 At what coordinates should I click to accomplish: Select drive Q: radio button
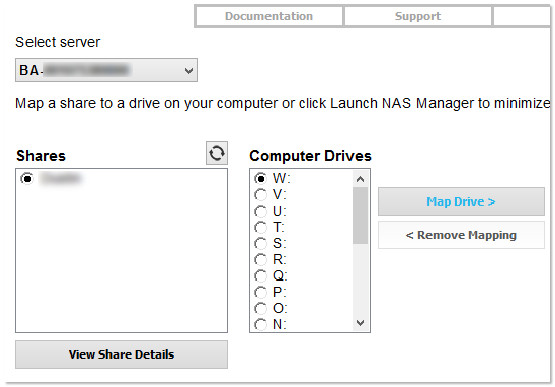click(x=261, y=276)
